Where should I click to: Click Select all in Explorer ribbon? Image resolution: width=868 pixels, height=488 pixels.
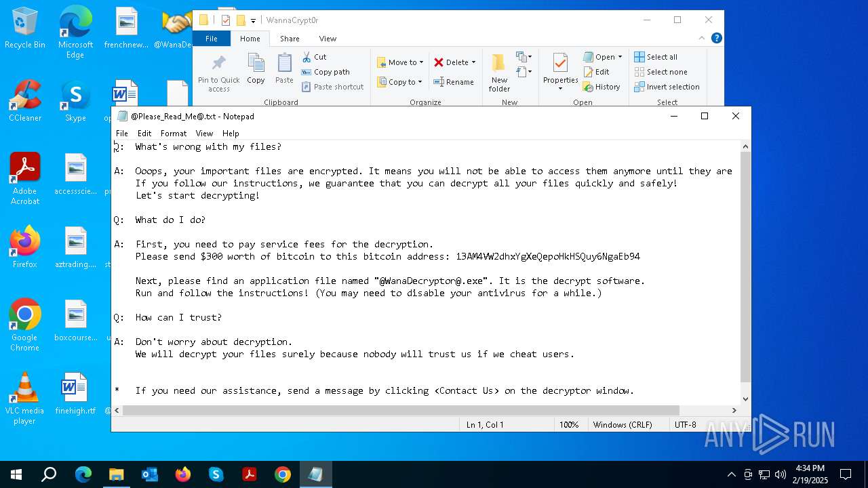coord(656,57)
